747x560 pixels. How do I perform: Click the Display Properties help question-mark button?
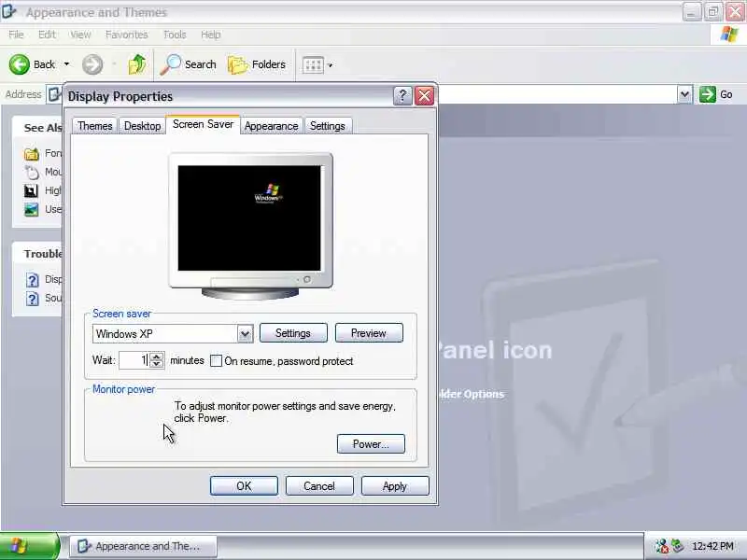click(402, 96)
